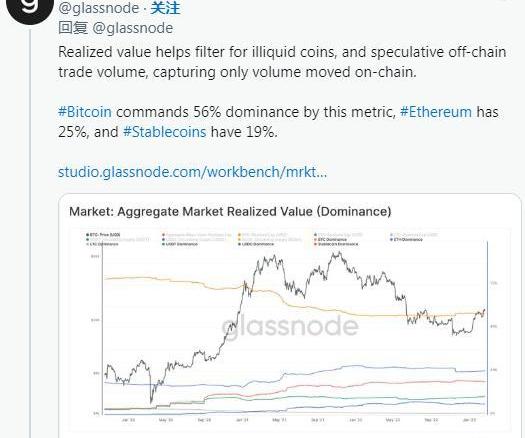Open the #Bitcoin hashtag
Screen dimensions: 525x438
point(85,112)
